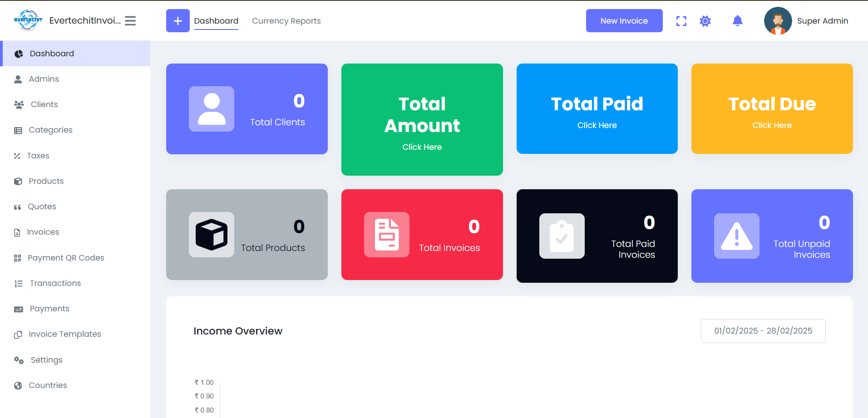Click the Total Invoices document icon
The width and height of the screenshot is (868, 418).
pos(387,235)
